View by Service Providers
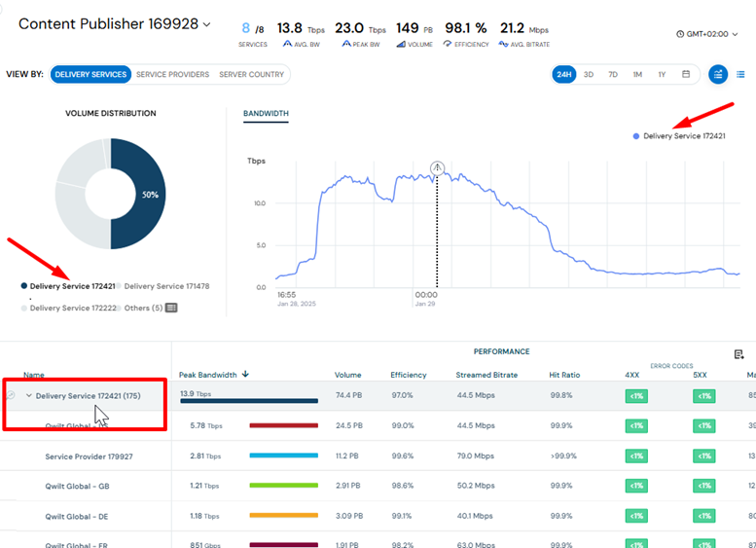Viewport: 756px width, 548px height. (172, 74)
